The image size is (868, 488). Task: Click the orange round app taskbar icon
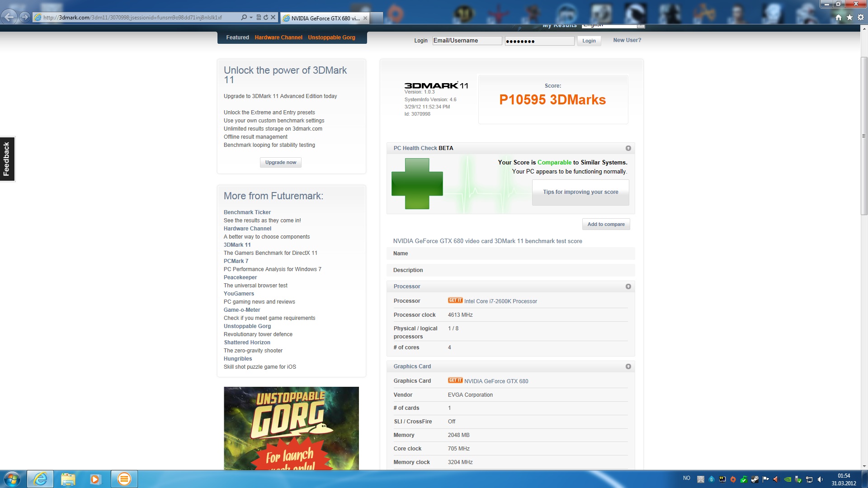tap(124, 479)
